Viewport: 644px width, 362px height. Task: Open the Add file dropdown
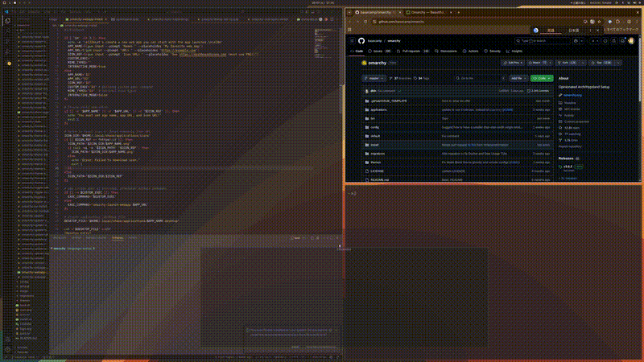pyautogui.click(x=518, y=78)
